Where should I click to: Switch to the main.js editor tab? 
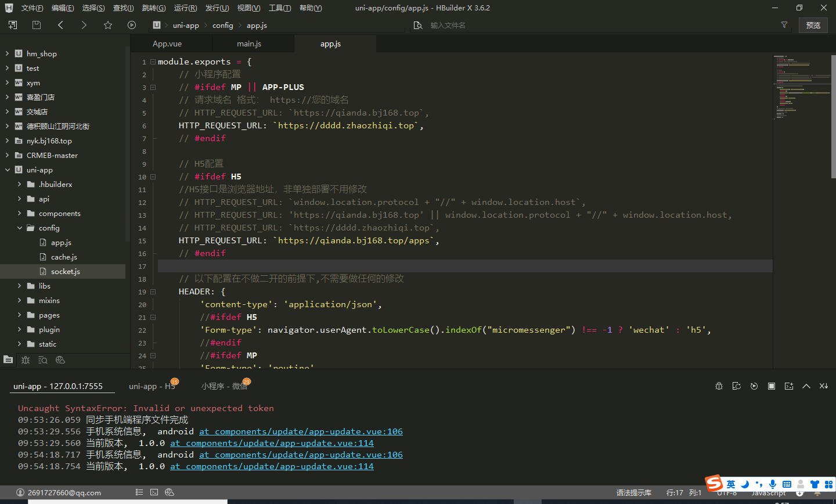pyautogui.click(x=249, y=44)
